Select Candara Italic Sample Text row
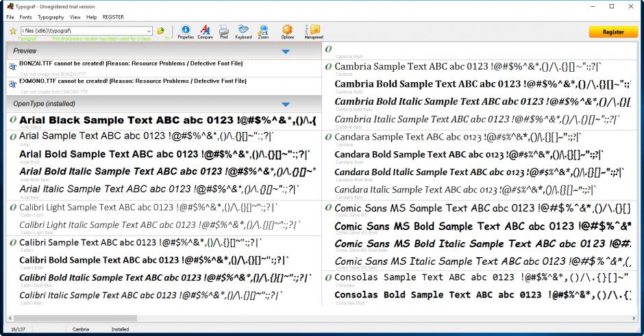This screenshot has height=336, width=644. click(x=465, y=190)
